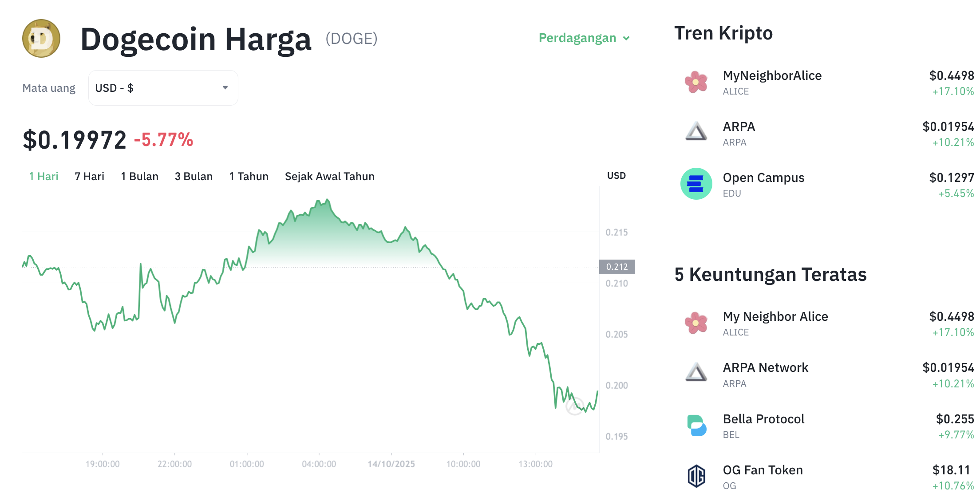Show the 1 Tahun price chart
This screenshot has height=497, width=980.
tap(249, 177)
